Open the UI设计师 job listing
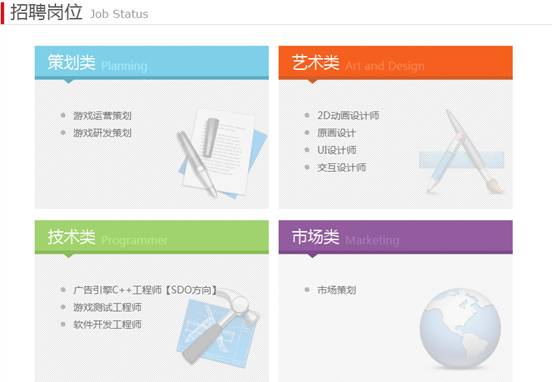 pyautogui.click(x=336, y=150)
